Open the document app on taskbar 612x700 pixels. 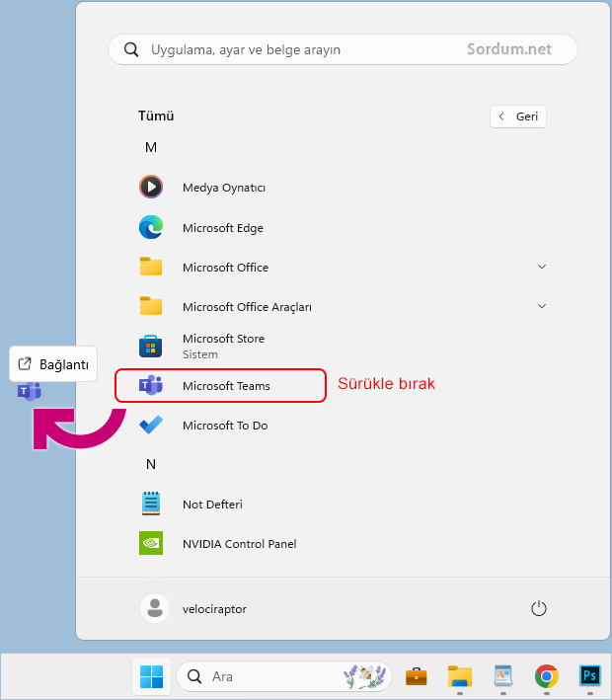(503, 676)
